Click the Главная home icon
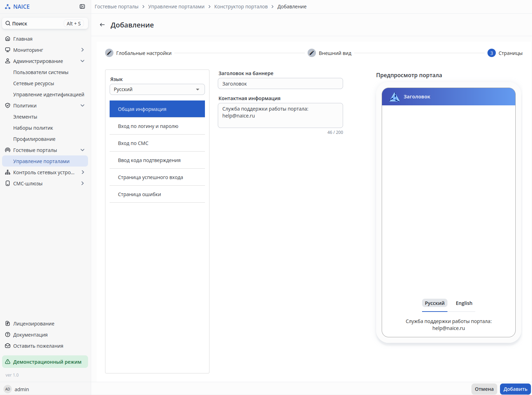This screenshot has height=395, width=532. (8, 39)
